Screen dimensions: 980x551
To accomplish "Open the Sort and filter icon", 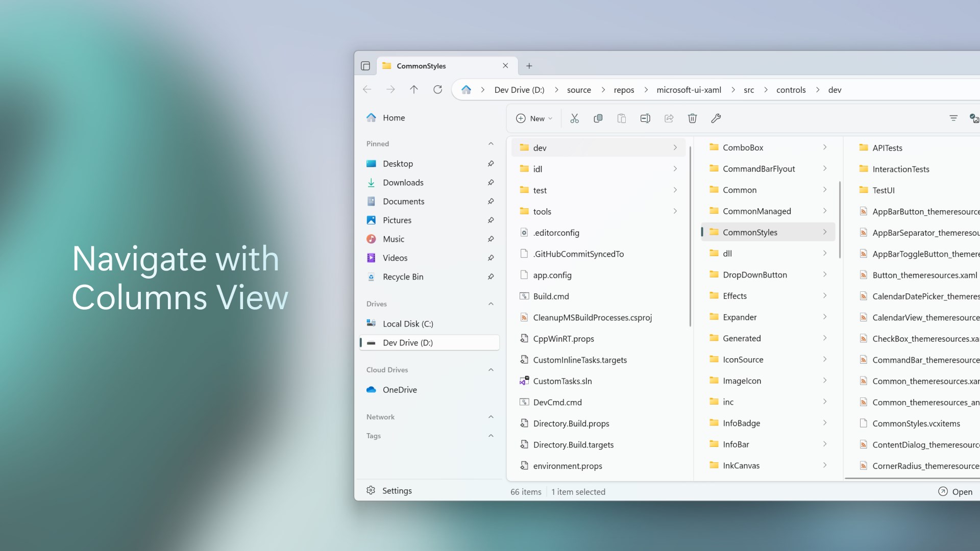I will (x=953, y=118).
